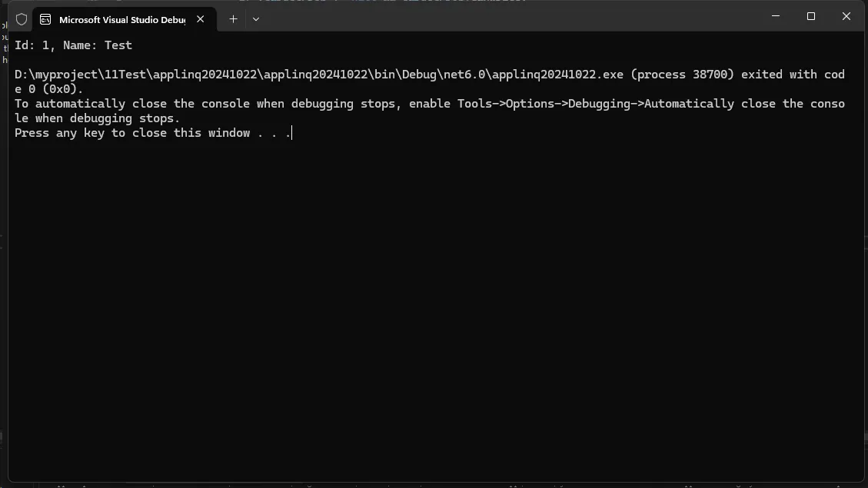Image resolution: width=868 pixels, height=488 pixels.
Task: Select the Microsoft Visual Studio Debug tab
Action: coord(121,19)
